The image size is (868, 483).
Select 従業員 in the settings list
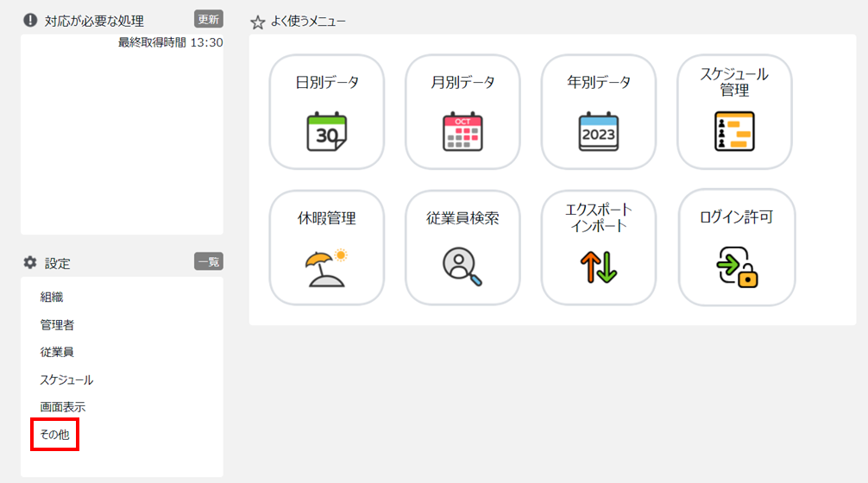pos(57,352)
